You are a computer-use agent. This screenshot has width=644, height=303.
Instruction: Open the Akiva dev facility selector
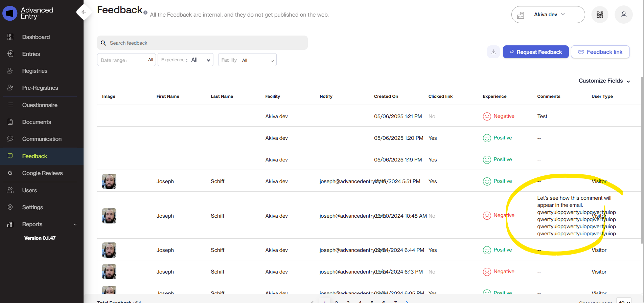click(548, 15)
